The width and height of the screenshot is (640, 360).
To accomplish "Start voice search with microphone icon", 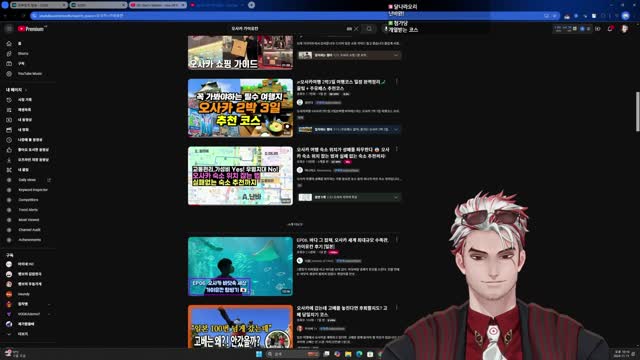I will 386,29.
